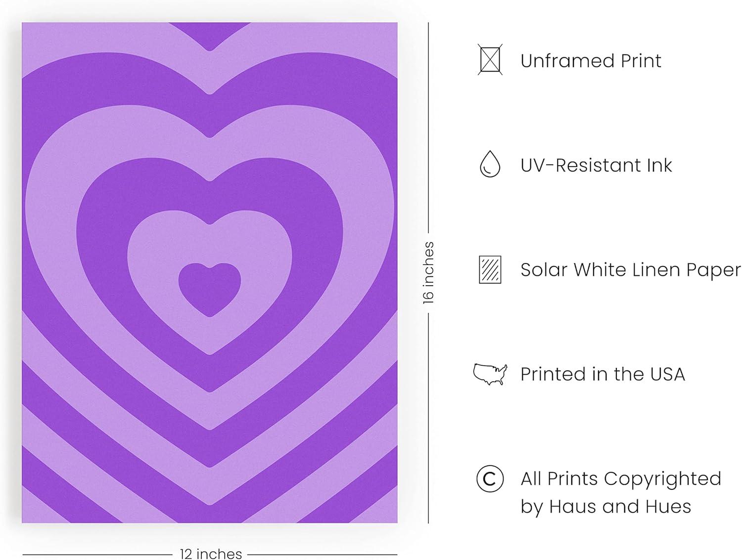
Task: Click the Printed in the USA text
Action: pyautogui.click(x=603, y=374)
